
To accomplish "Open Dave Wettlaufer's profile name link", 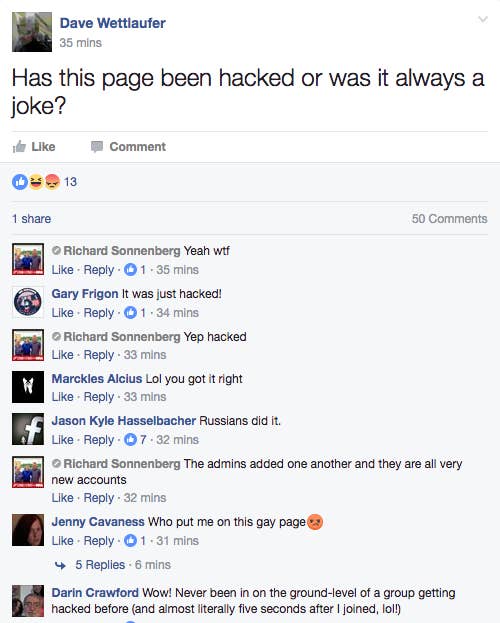I will (x=112, y=23).
